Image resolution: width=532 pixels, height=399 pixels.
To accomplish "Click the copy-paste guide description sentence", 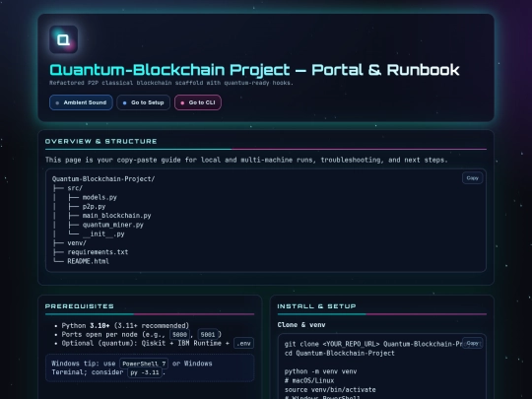I will coord(246,160).
